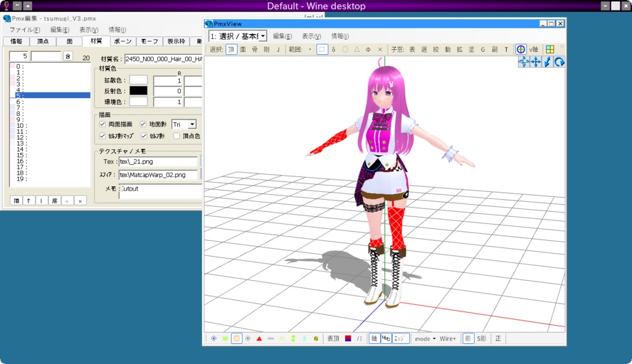Open the mode dropdown in the bottom toolbar
The width and height of the screenshot is (632, 364).
click(425, 338)
